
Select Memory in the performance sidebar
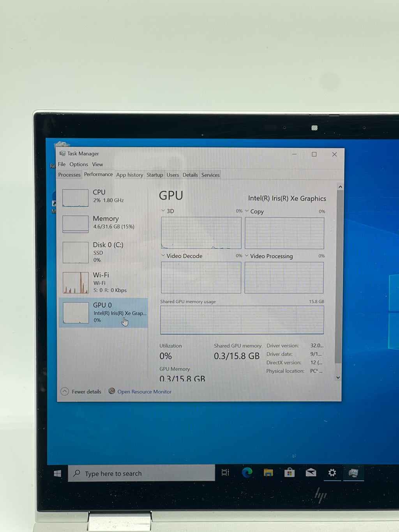tap(103, 224)
